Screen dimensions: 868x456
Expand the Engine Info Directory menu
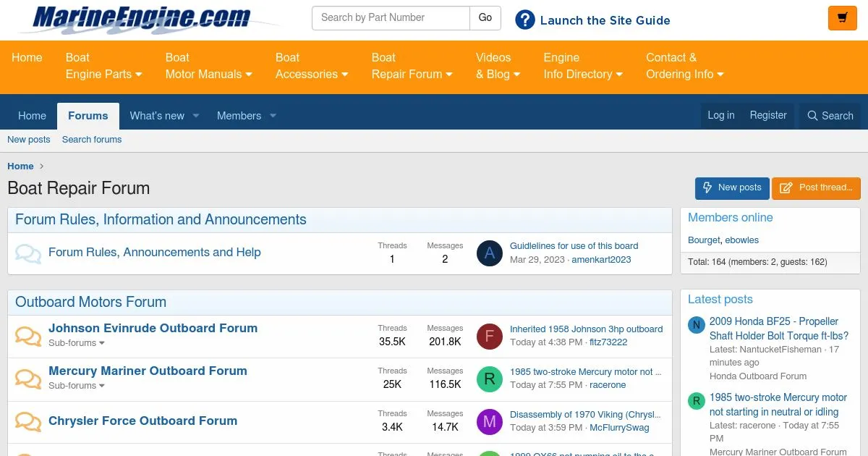click(583, 66)
